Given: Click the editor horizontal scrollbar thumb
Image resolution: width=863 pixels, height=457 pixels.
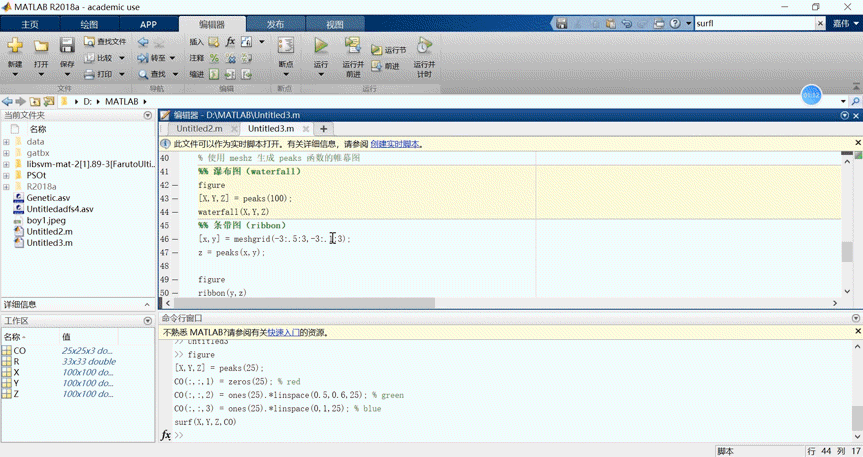Looking at the screenshot, I should (x=304, y=303).
